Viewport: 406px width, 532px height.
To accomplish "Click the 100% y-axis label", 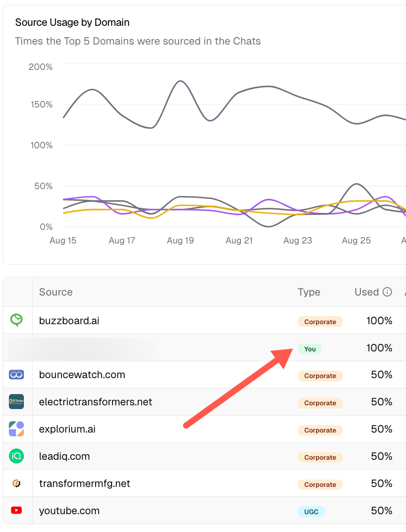I will point(41,145).
